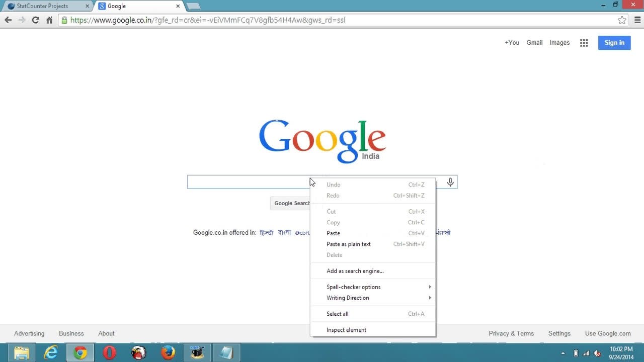644x362 pixels.
Task: Open Privacy & Terms link
Action: point(511,333)
